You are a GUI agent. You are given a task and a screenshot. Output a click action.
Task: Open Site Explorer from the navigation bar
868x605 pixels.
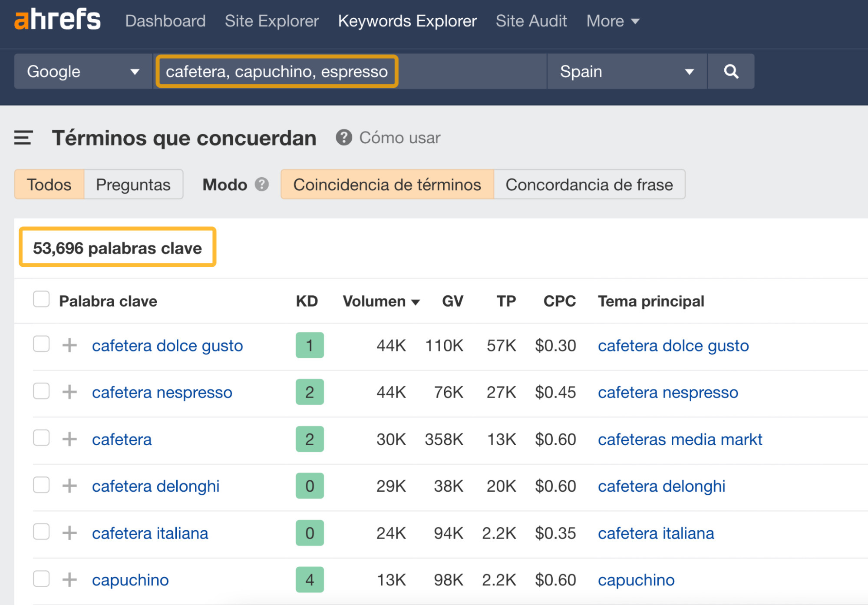coord(271,20)
